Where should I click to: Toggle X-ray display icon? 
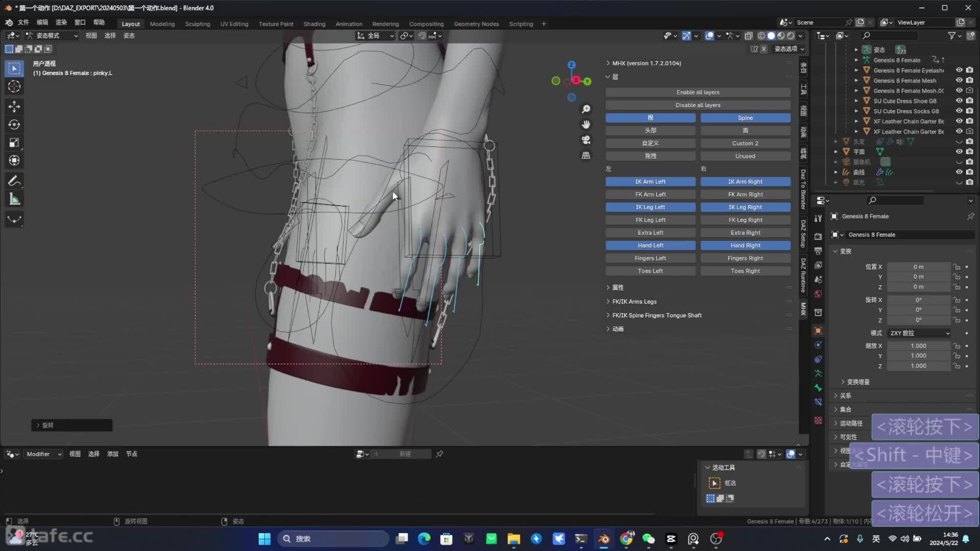click(749, 36)
